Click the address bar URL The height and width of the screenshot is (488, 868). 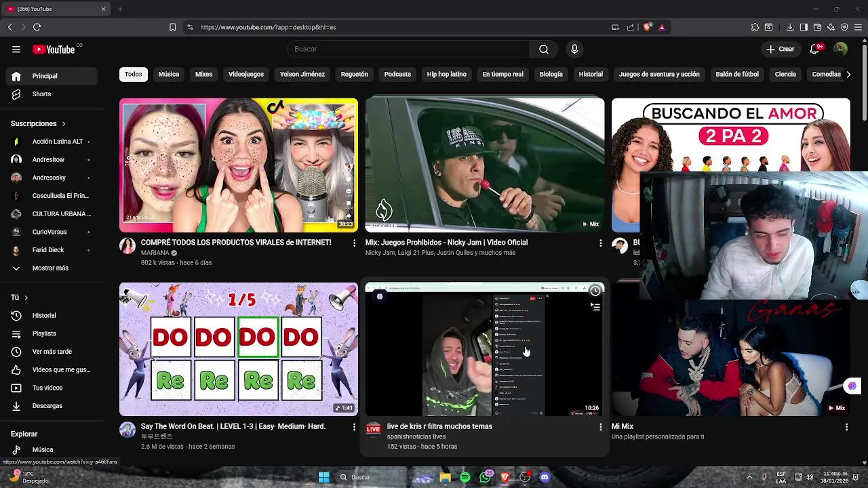(268, 27)
